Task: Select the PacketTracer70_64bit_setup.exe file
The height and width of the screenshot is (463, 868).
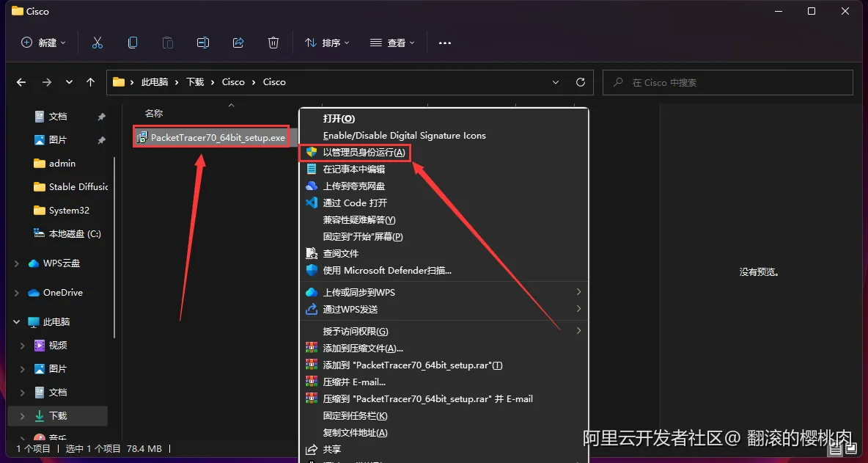Action: (x=211, y=137)
